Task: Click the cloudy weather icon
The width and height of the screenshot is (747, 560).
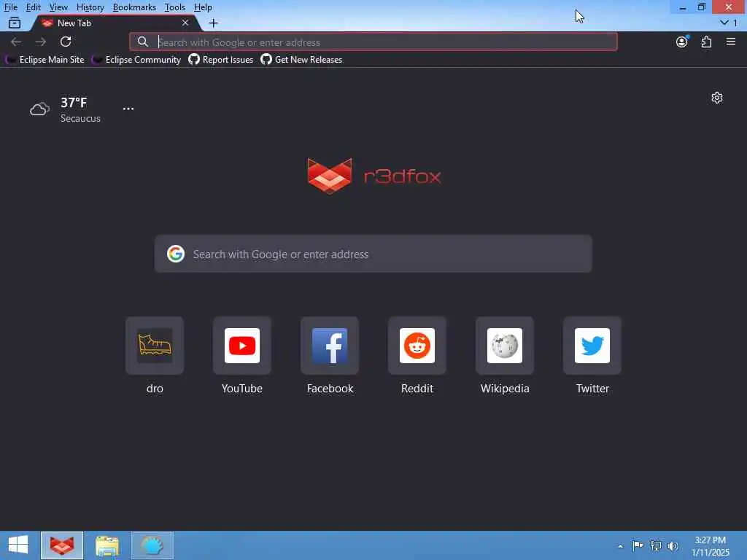Action: tap(39, 109)
